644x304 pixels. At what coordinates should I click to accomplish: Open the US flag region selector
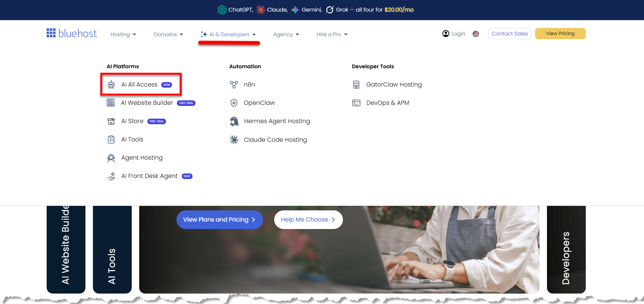click(476, 34)
